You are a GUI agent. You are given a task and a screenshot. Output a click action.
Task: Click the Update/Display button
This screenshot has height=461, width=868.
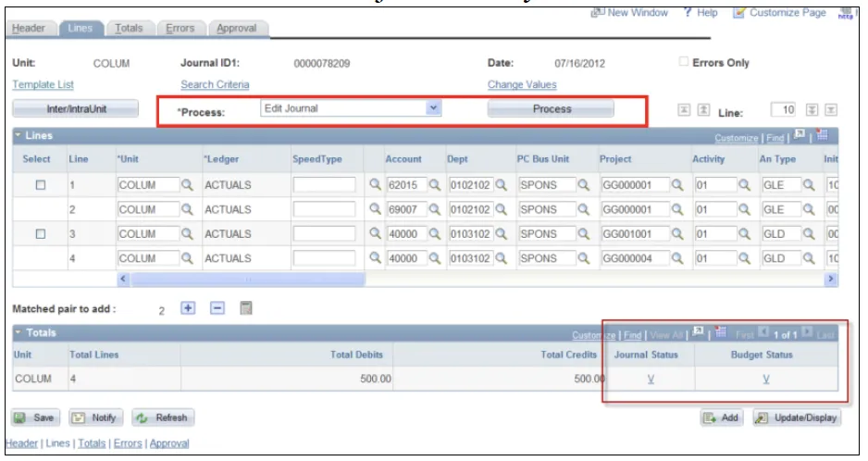(x=797, y=417)
